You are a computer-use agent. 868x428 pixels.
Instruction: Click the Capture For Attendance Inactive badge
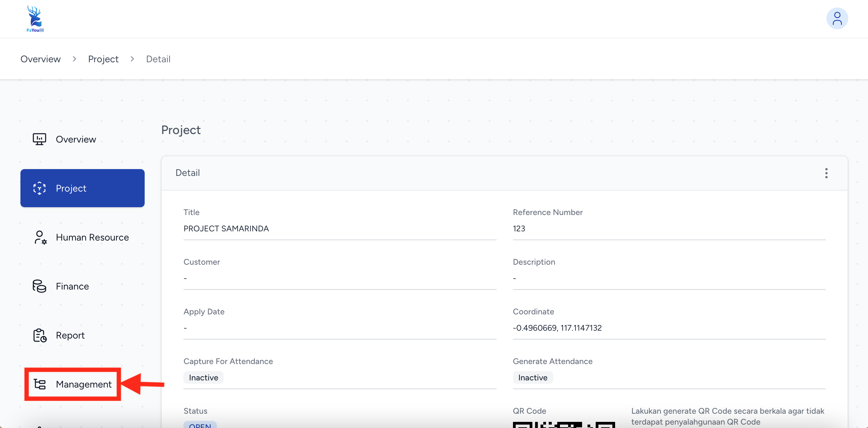point(203,378)
